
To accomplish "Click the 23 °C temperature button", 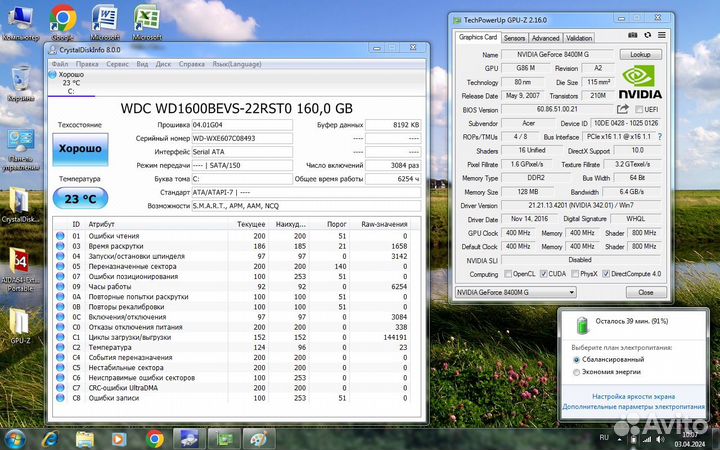I will 80,198.
